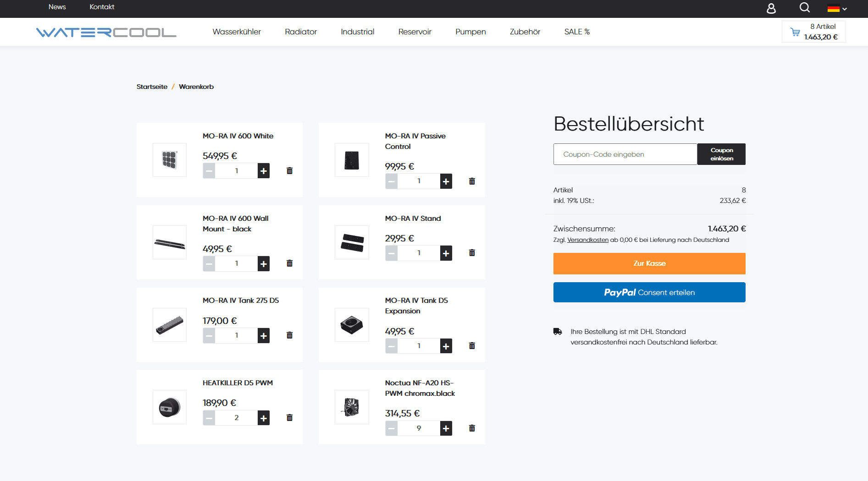Image resolution: width=868 pixels, height=481 pixels.
Task: Open the Zubehör navigation menu
Action: click(525, 32)
